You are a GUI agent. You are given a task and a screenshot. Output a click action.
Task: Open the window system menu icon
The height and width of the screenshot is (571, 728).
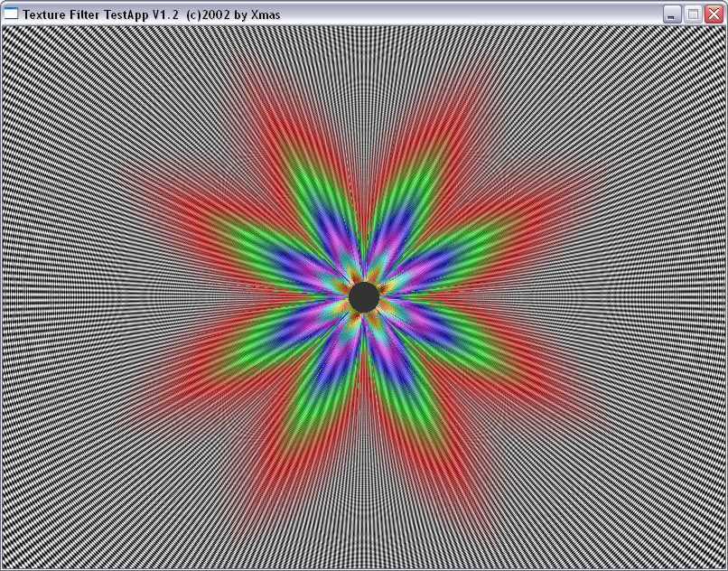[11, 14]
